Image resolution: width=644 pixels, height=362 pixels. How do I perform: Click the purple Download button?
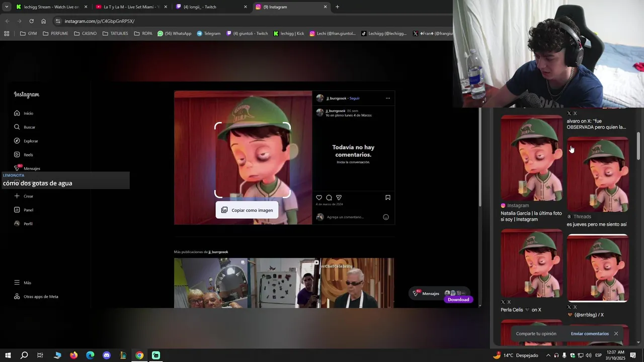click(458, 300)
